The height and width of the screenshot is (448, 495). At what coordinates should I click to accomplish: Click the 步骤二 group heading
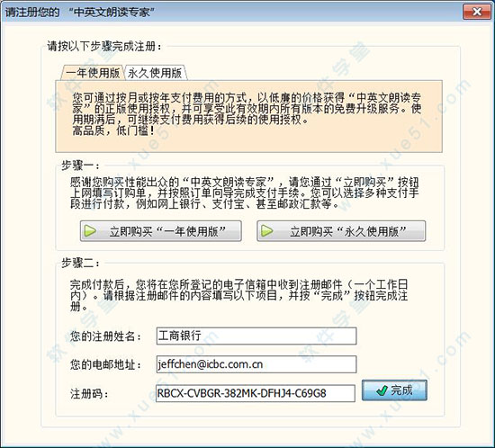pyautogui.click(x=80, y=263)
